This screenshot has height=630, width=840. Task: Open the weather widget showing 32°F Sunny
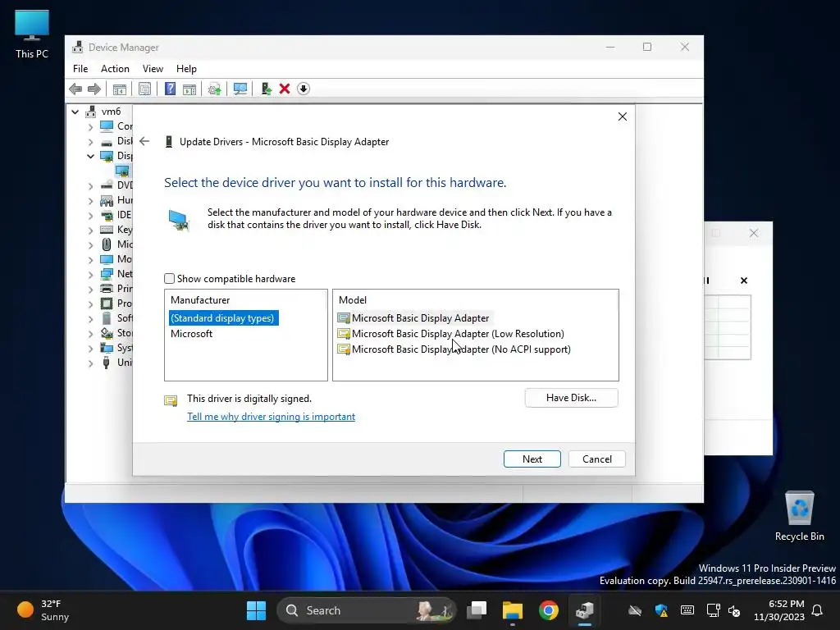(43, 610)
